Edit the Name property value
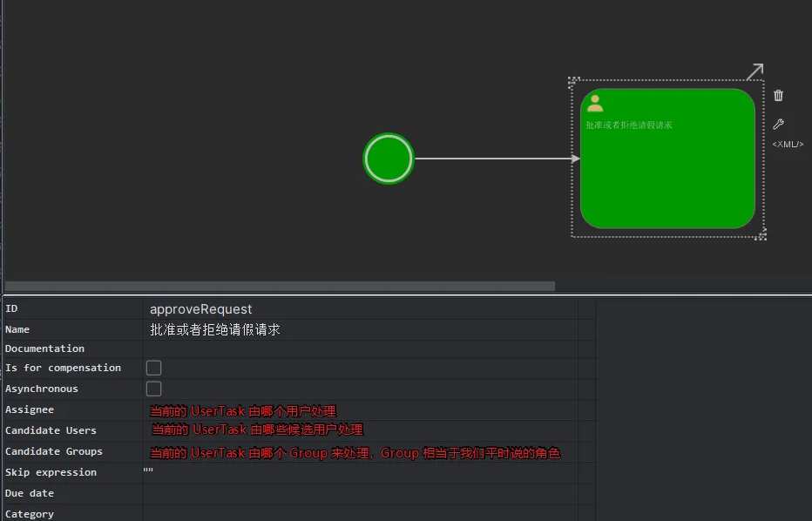Screen dimensions: 812x521 click(x=215, y=330)
